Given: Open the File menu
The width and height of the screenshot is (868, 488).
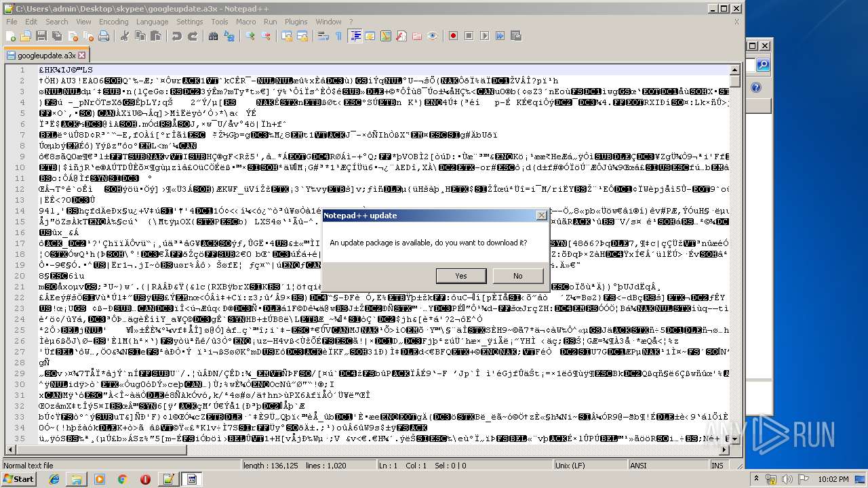Looking at the screenshot, I should [x=12, y=22].
